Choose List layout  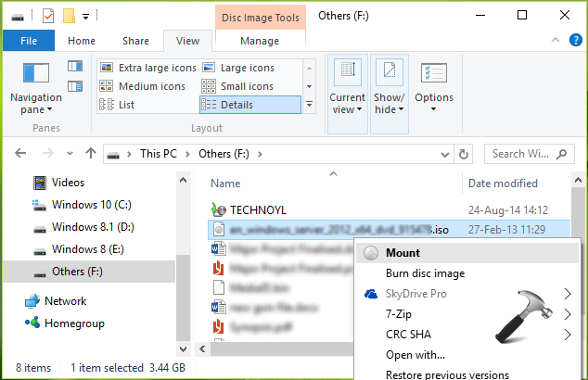coord(117,105)
